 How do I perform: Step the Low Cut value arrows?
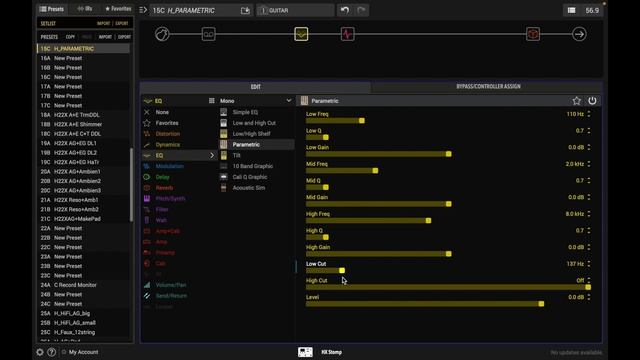tap(589, 264)
